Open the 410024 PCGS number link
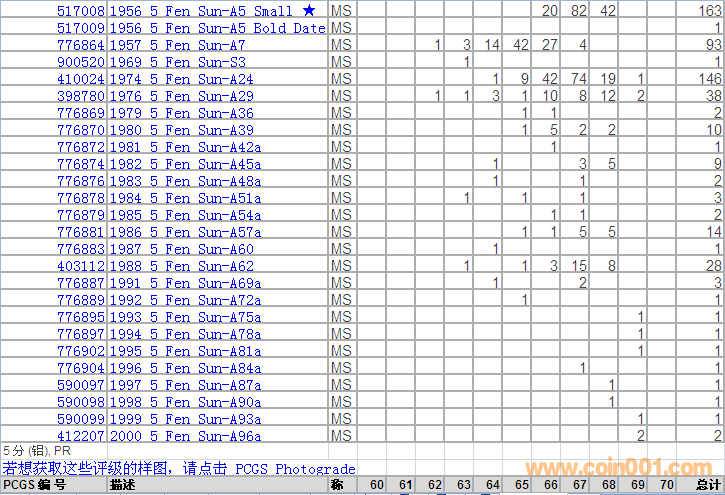Screen dimensions: 725x495 81,79
